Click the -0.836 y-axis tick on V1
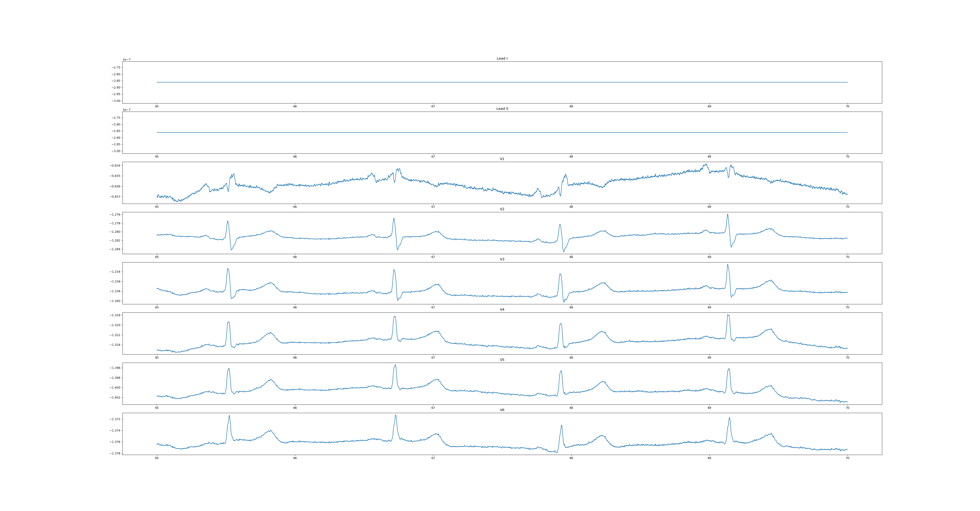 115,186
